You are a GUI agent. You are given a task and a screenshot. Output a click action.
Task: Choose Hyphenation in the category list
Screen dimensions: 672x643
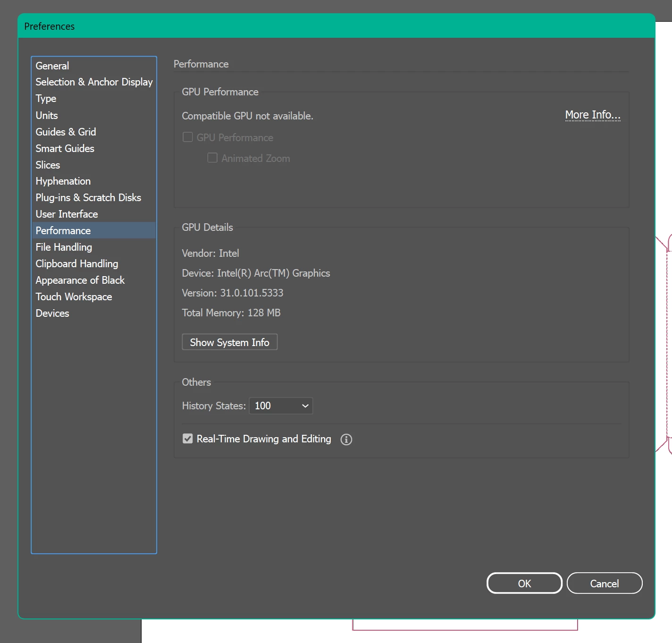coord(93,181)
